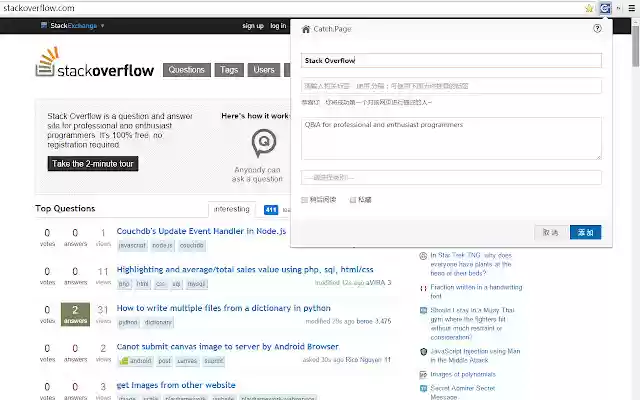Click the Q&A description textarea
This screenshot has width=640, height=400.
click(451, 138)
